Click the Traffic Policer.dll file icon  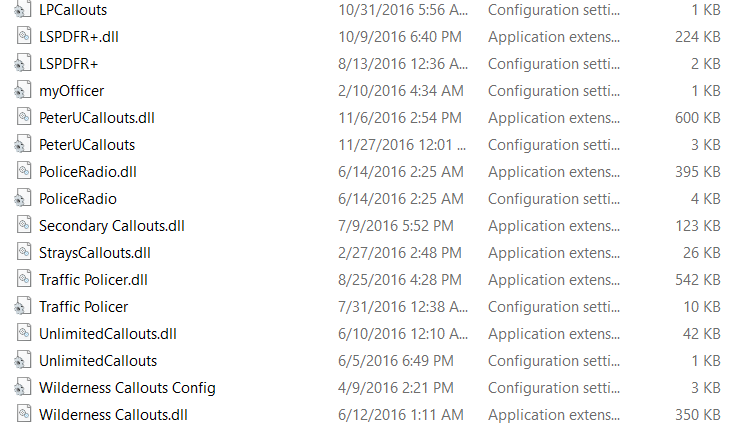click(23, 279)
